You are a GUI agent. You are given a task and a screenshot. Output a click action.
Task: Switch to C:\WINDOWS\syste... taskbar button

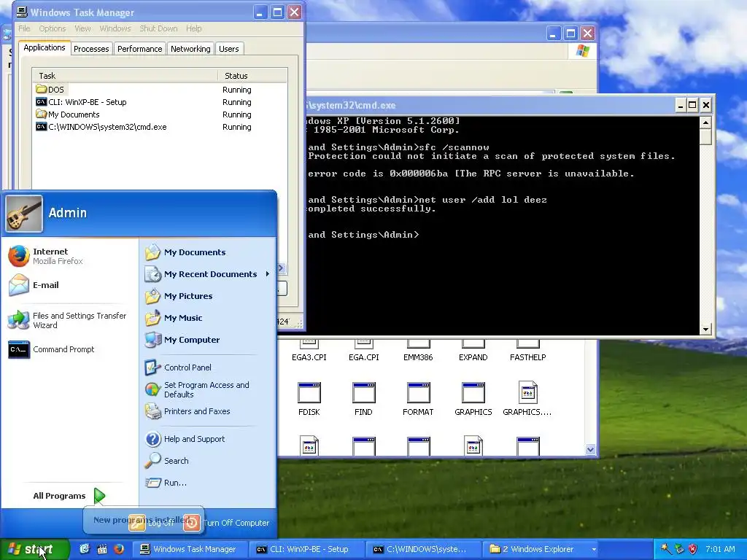coord(423,550)
